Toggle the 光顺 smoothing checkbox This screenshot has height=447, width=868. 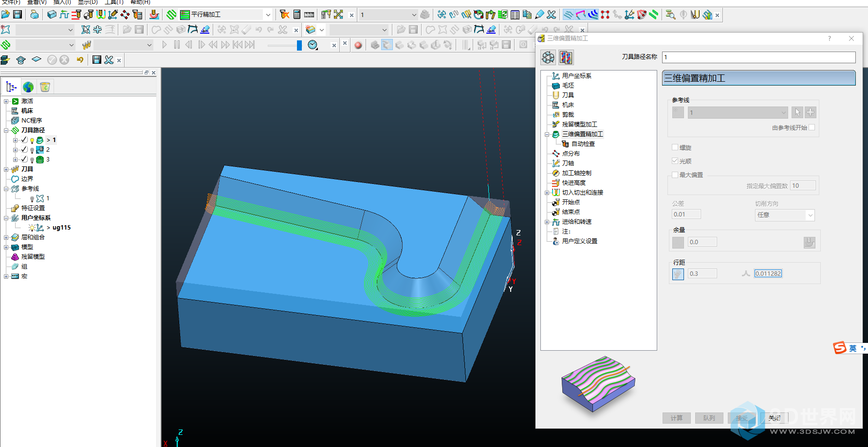[x=675, y=161]
